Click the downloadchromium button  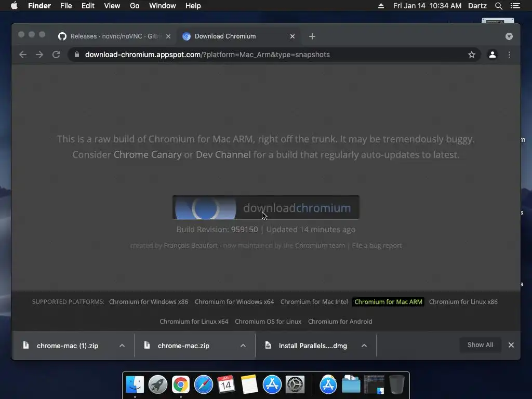point(266,208)
